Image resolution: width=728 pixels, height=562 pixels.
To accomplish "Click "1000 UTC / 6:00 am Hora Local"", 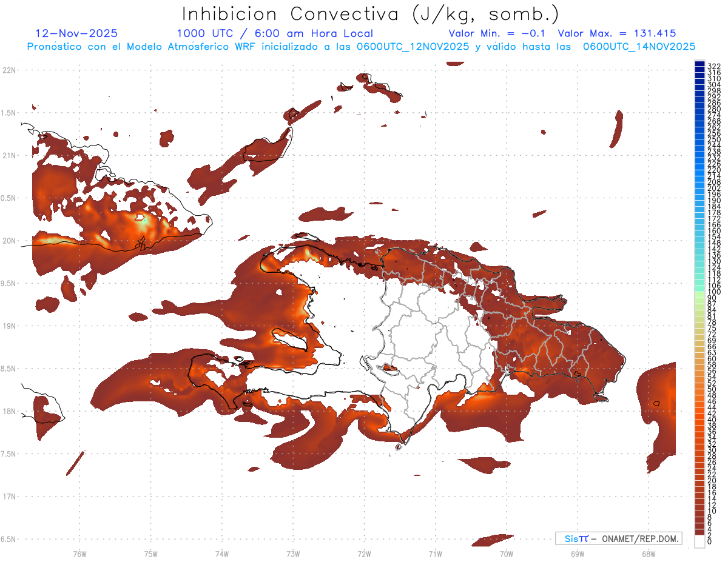I will pos(275,33).
